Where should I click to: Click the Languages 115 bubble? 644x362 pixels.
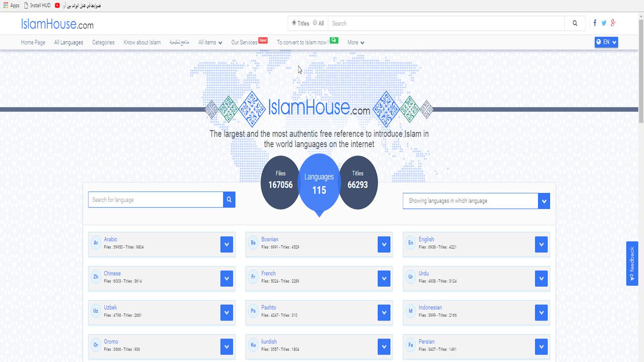click(319, 183)
